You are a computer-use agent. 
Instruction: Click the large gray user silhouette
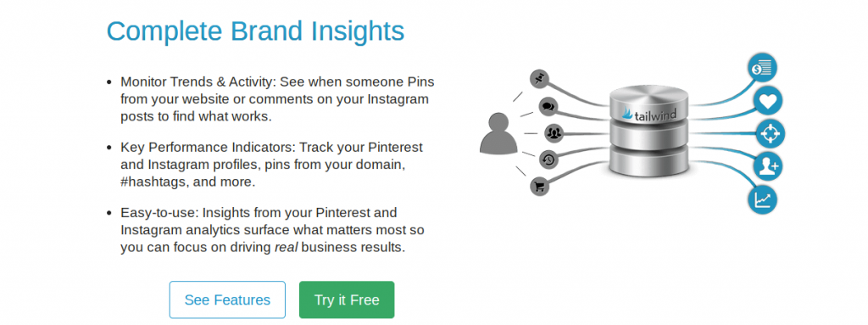click(x=498, y=134)
